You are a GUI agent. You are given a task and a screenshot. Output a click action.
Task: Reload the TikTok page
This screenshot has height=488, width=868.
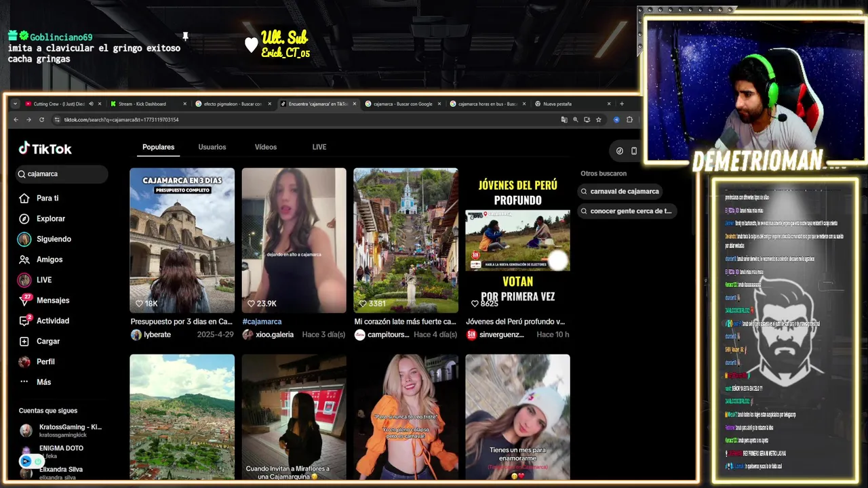coord(41,119)
